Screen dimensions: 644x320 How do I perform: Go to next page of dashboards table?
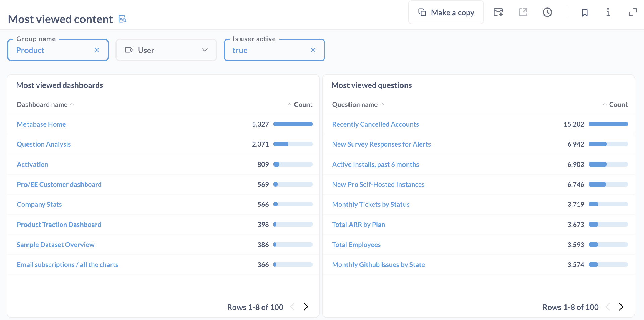point(306,307)
